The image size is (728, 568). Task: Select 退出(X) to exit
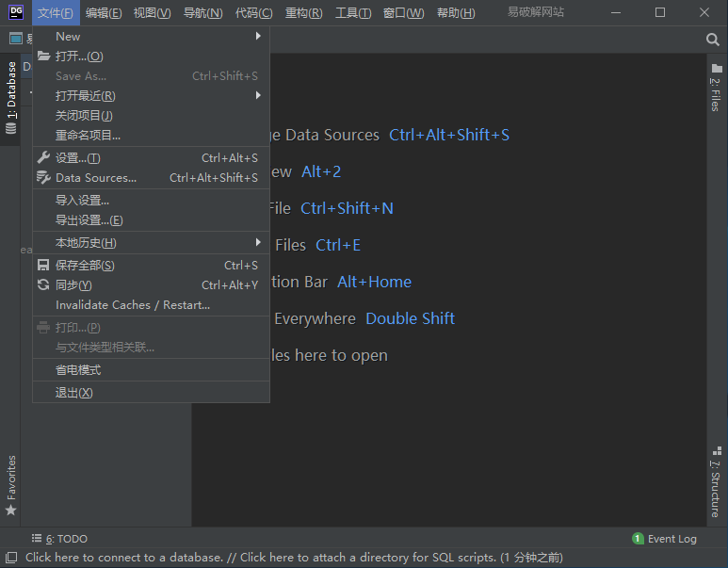[151, 393]
